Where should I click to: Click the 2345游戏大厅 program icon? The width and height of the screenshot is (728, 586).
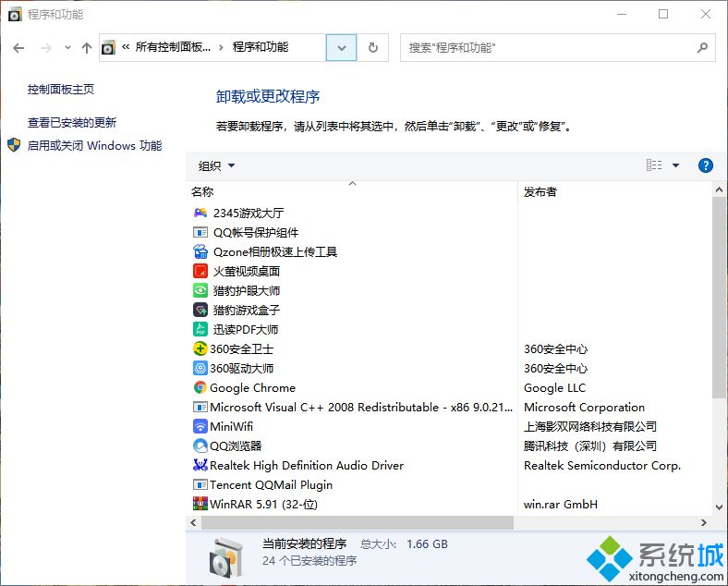coord(200,213)
